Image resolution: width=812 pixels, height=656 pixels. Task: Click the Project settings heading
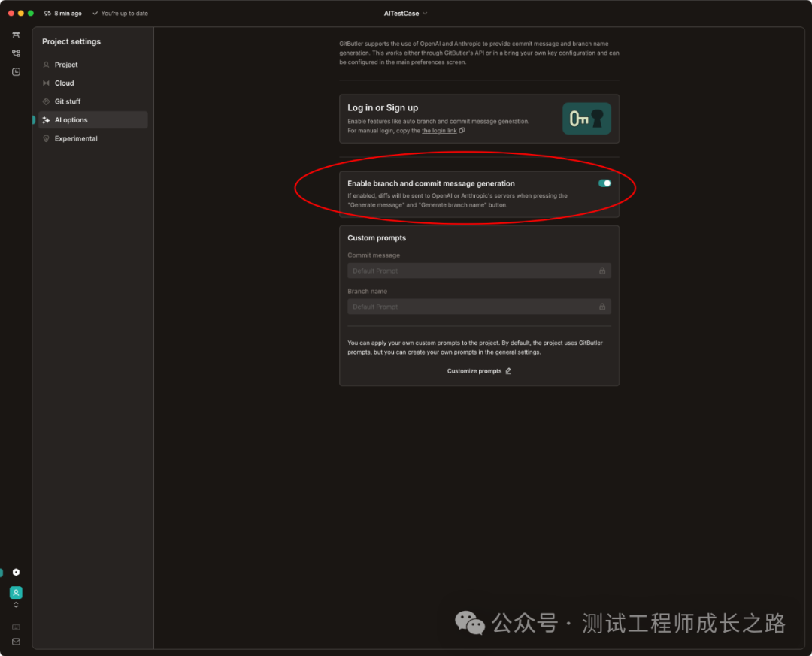tap(71, 41)
